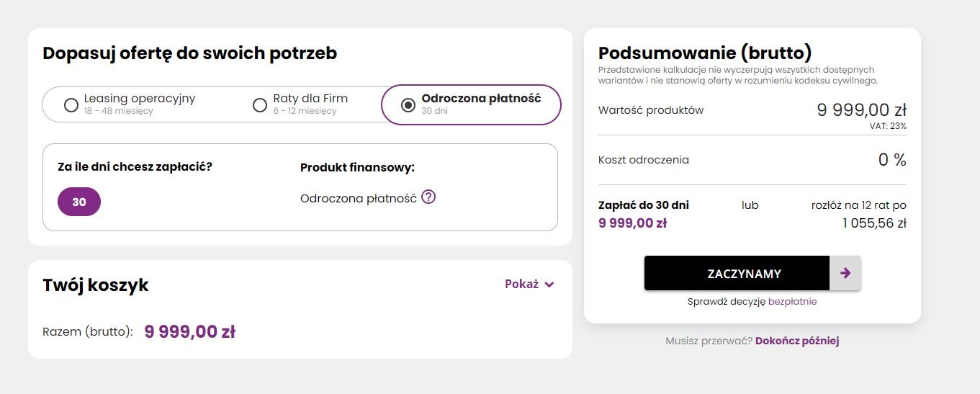Image resolution: width=980 pixels, height=394 pixels.
Task: Pick the 30 days purple pill
Action: pos(79,202)
